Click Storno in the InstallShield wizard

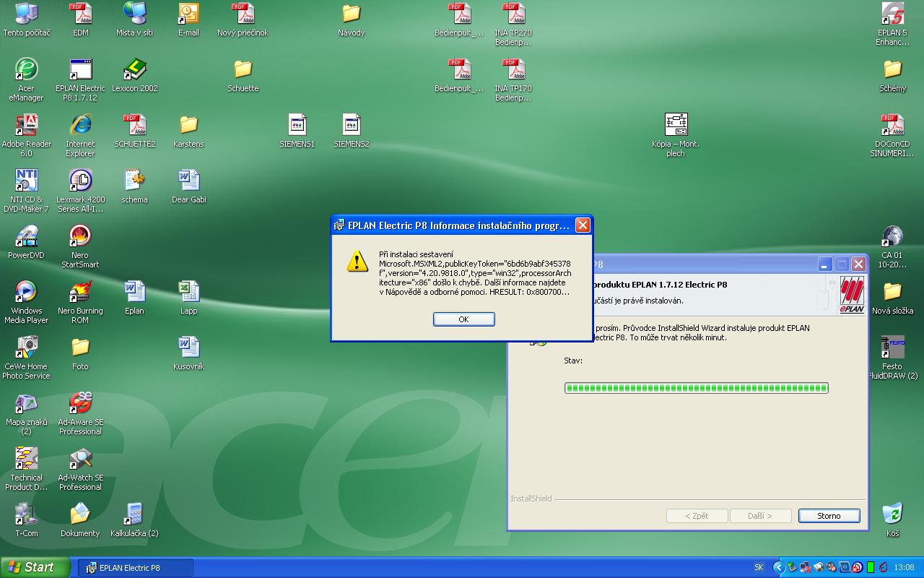(x=829, y=516)
